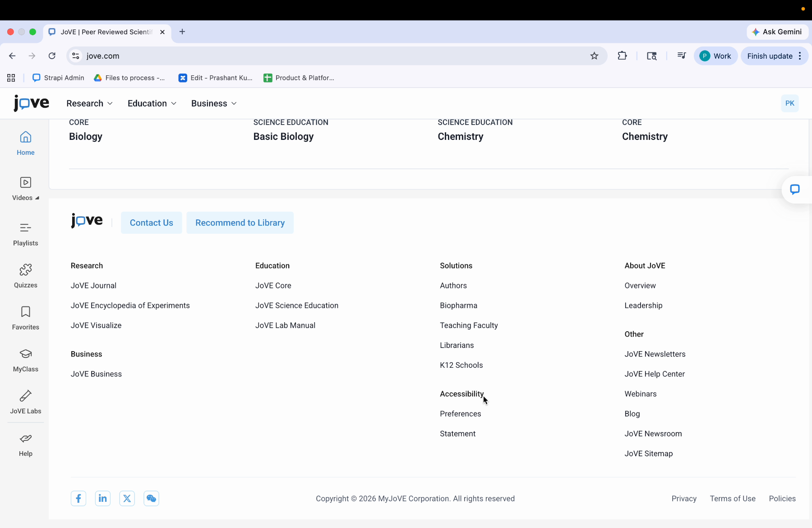
Task: Open accessibility Preferences link
Action: [x=461, y=414]
